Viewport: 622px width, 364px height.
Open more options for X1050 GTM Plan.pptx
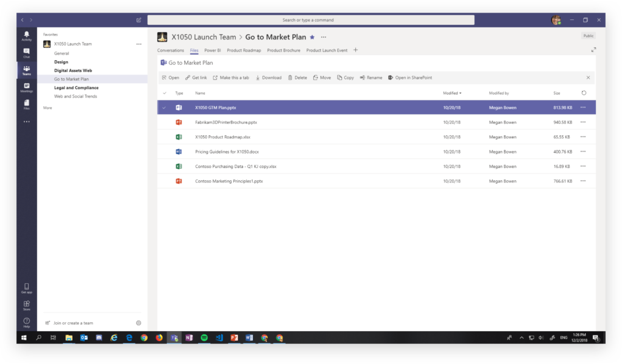click(583, 107)
